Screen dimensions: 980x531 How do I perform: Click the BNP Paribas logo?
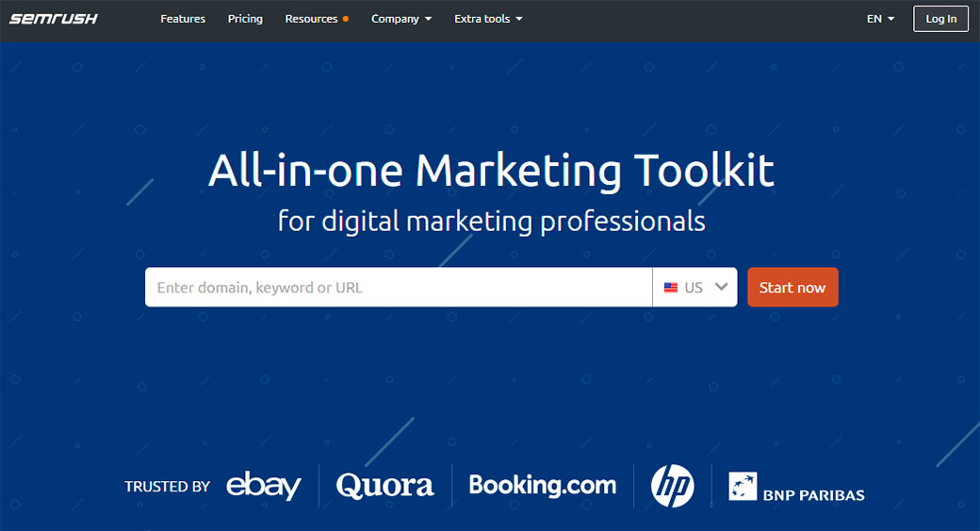(x=797, y=488)
